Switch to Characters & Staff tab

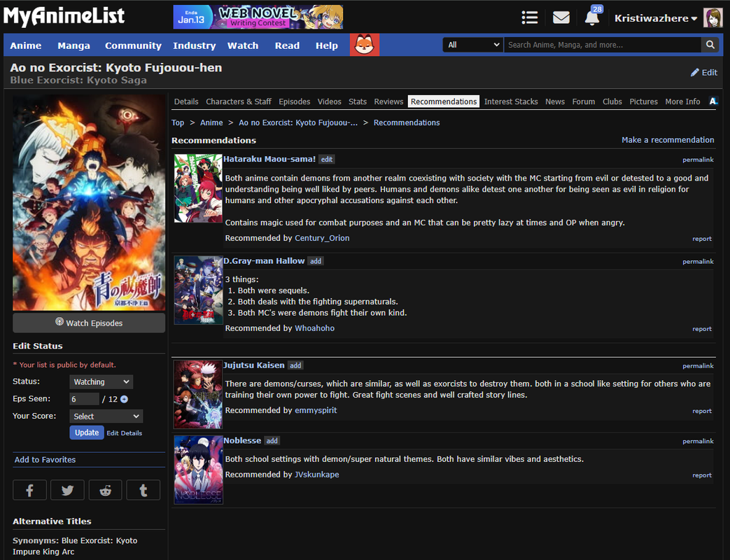point(239,101)
